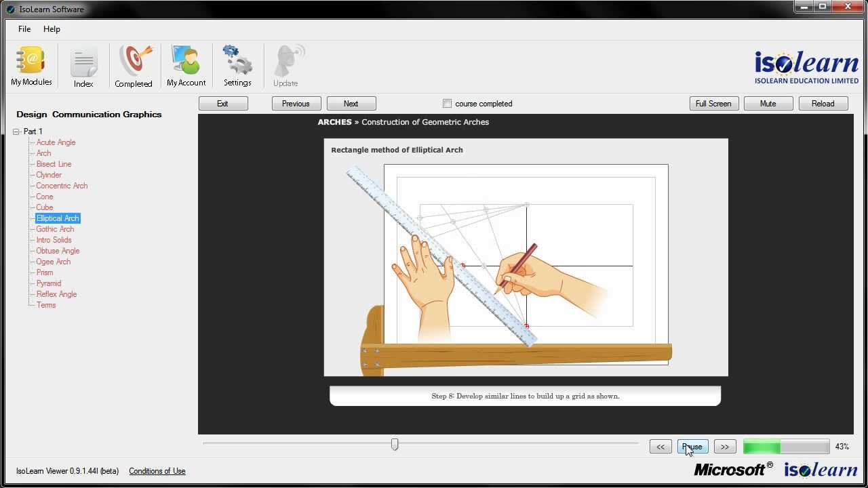Mute the lesson audio
The width and height of the screenshot is (868, 488).
[x=768, y=104]
